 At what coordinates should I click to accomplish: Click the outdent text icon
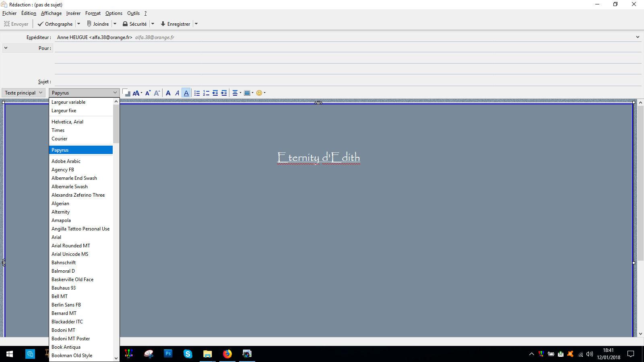[215, 93]
